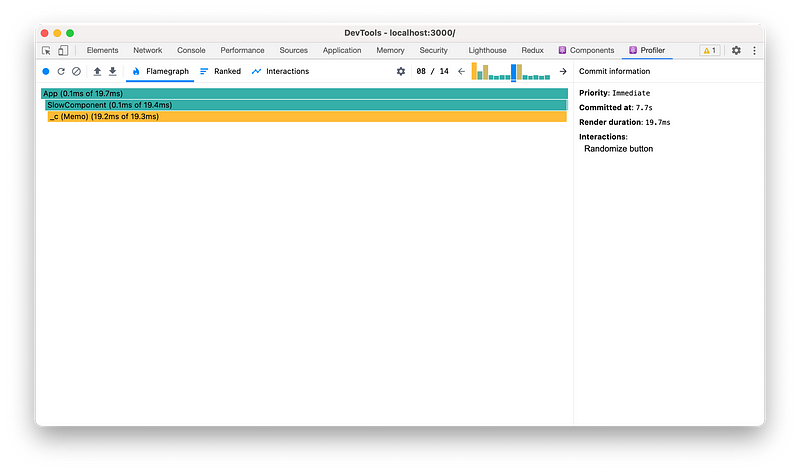Click the load profile upload icon
Viewport: 800px width, 473px height.
point(97,72)
